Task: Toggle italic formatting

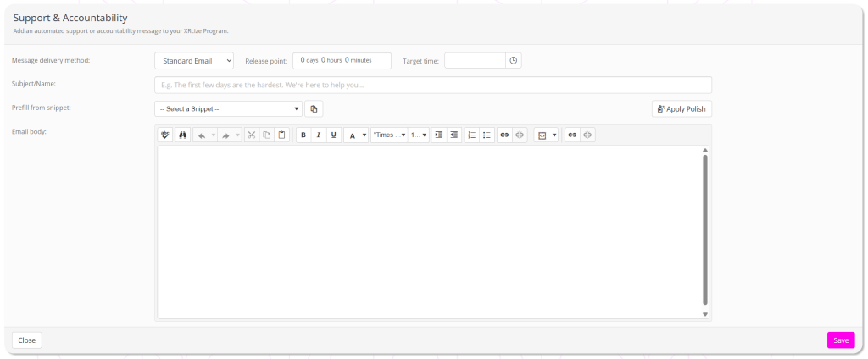Action: coord(319,135)
